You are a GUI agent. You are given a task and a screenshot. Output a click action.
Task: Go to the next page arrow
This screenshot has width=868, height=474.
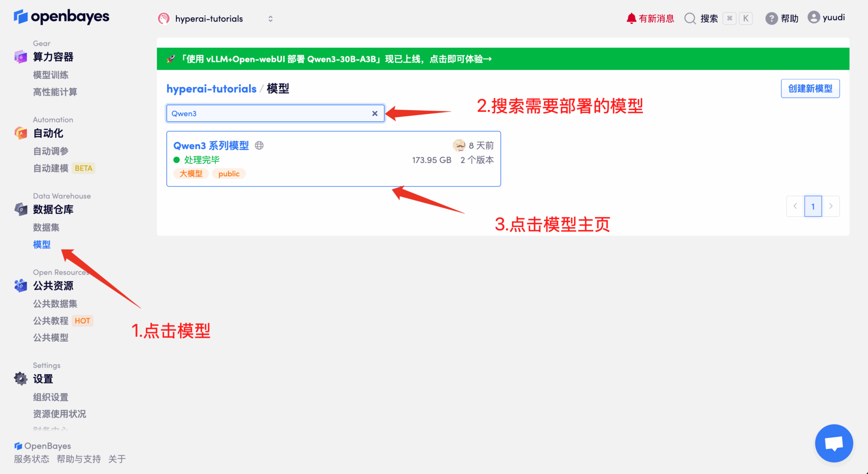(831, 206)
